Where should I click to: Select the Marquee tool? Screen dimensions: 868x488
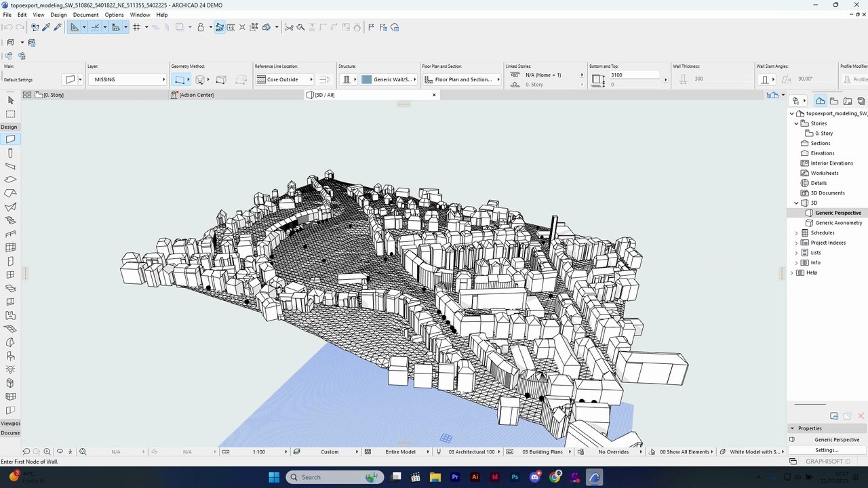tap(10, 114)
